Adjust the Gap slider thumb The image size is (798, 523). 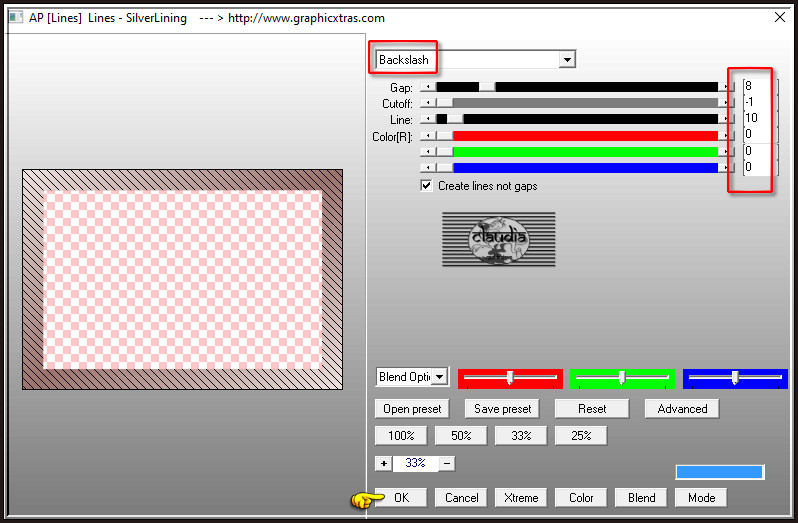(487, 88)
